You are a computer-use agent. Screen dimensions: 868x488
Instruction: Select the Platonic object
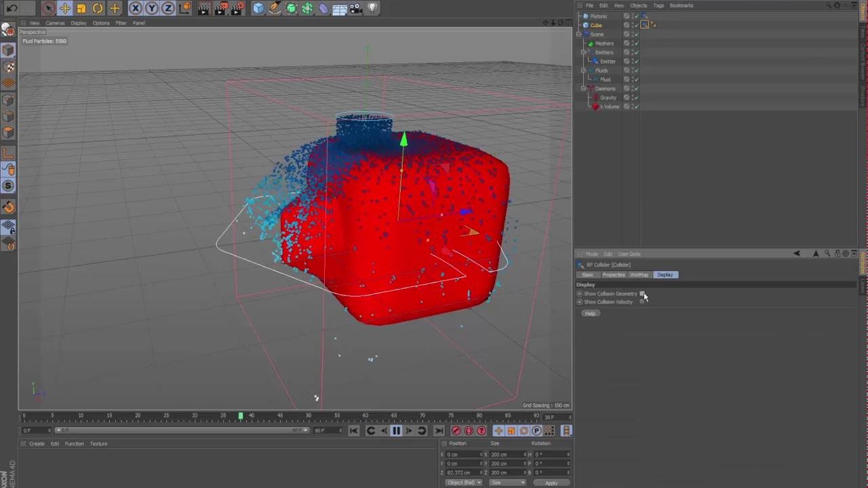(x=599, y=16)
